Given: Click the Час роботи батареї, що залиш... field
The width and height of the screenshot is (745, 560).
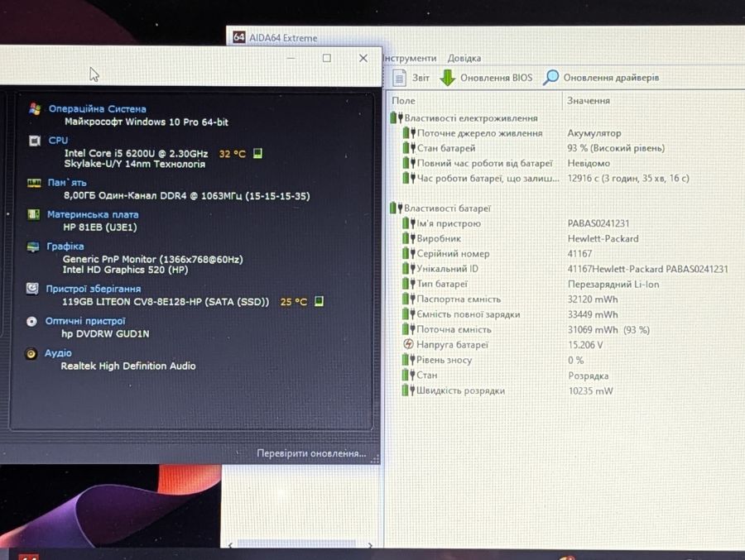Looking at the screenshot, I should [488, 178].
